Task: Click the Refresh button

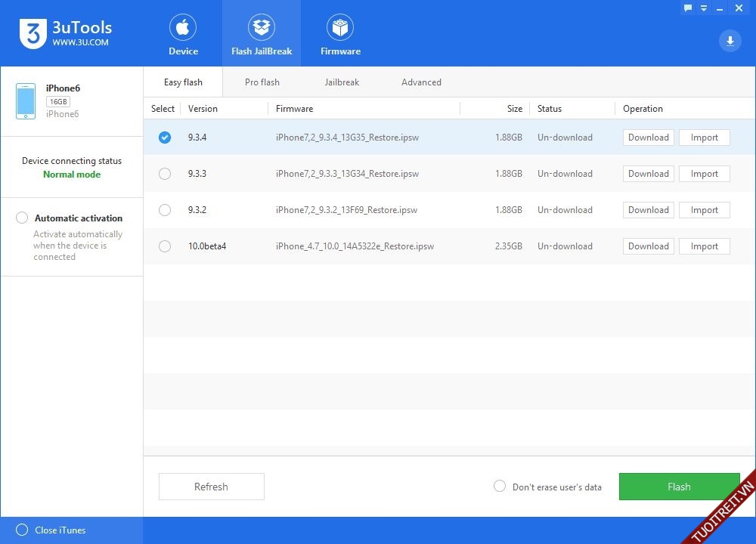Action: click(x=211, y=487)
